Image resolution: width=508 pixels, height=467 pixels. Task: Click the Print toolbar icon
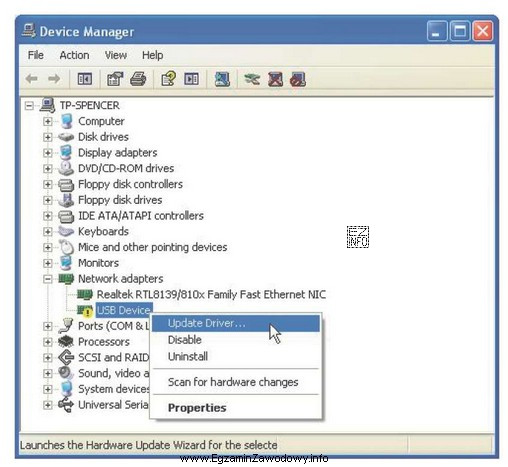[x=138, y=79]
